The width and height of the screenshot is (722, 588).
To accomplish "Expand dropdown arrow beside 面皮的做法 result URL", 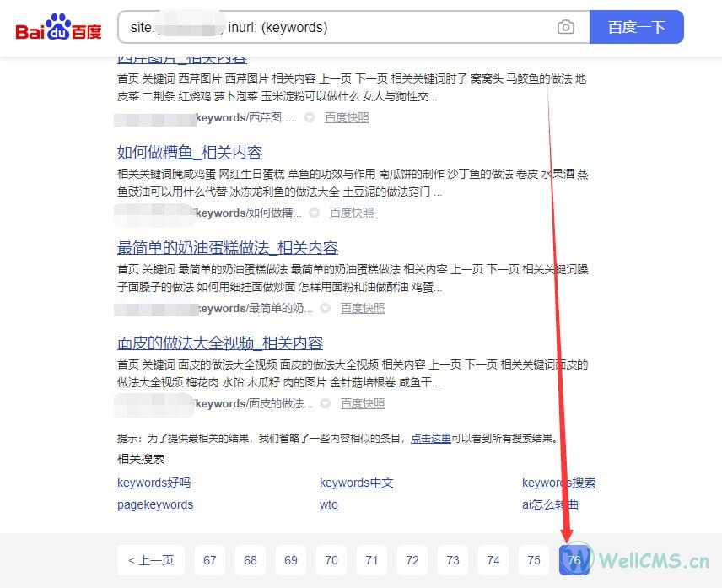I will (325, 404).
